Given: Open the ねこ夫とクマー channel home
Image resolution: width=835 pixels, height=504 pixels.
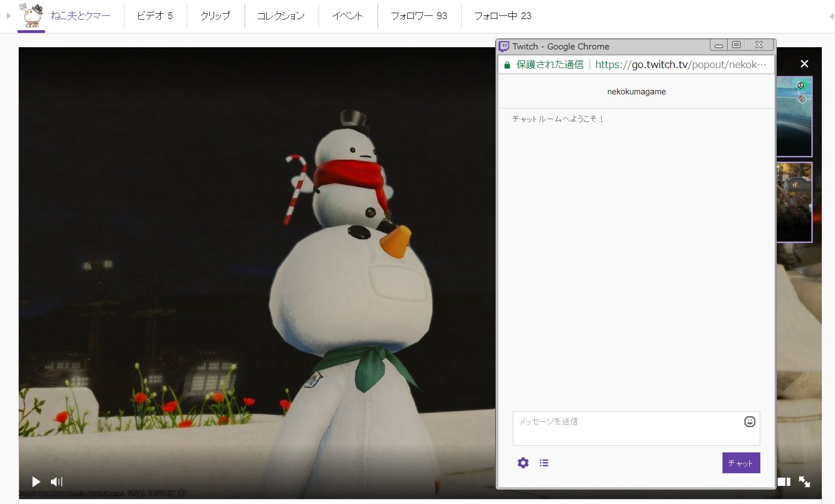Looking at the screenshot, I should click(80, 16).
